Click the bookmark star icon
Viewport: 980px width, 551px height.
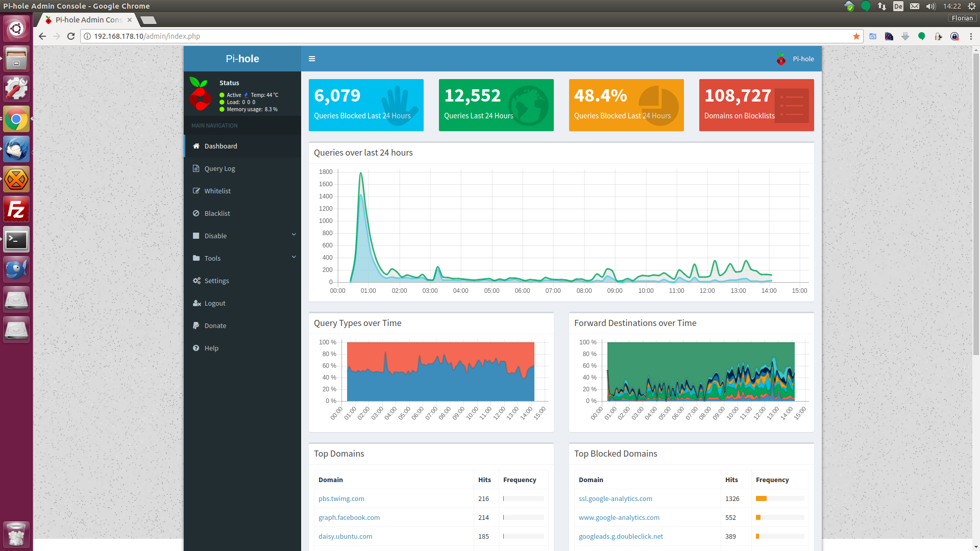pos(856,36)
